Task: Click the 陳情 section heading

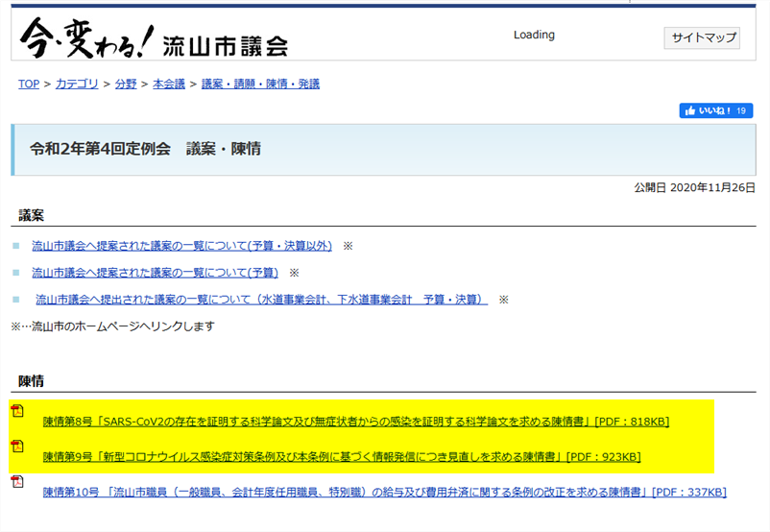Action: click(x=32, y=381)
